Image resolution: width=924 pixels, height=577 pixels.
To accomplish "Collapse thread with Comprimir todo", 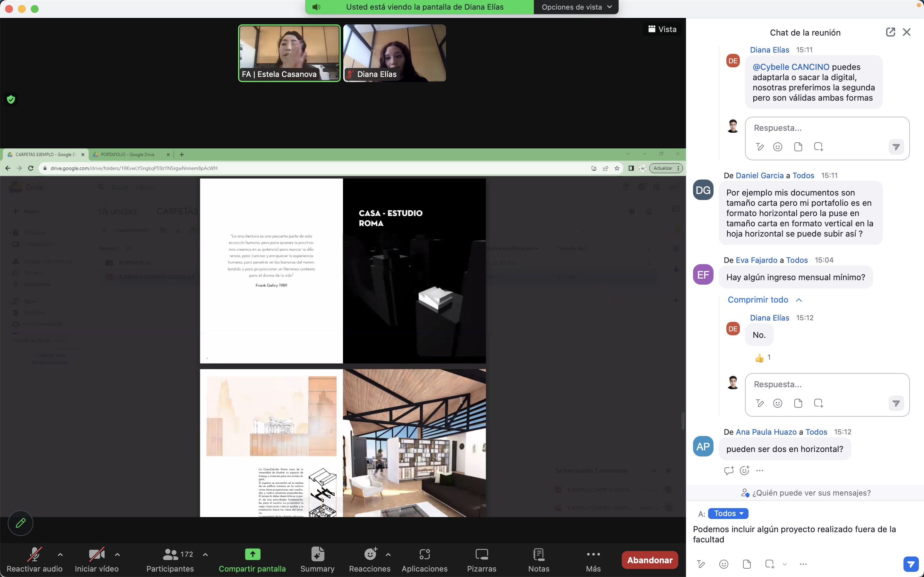I will [x=758, y=300].
